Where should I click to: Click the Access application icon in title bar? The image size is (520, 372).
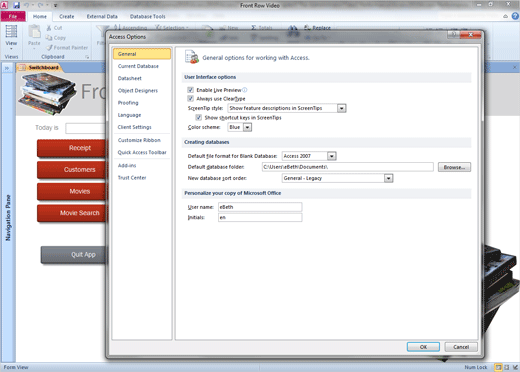4,5
